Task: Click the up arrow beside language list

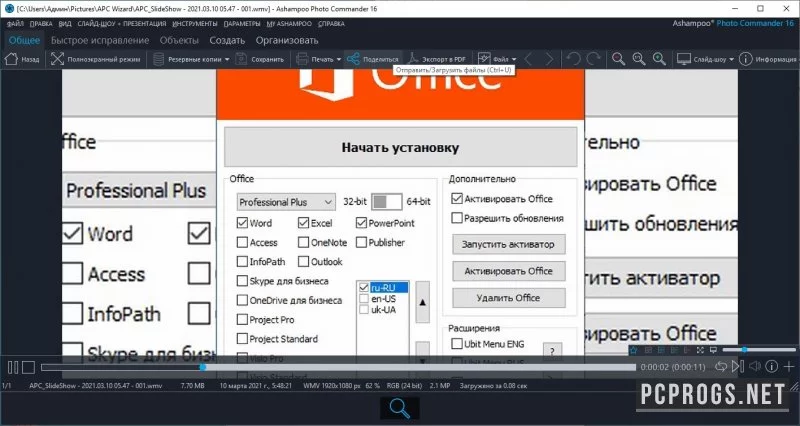Action: click(422, 302)
